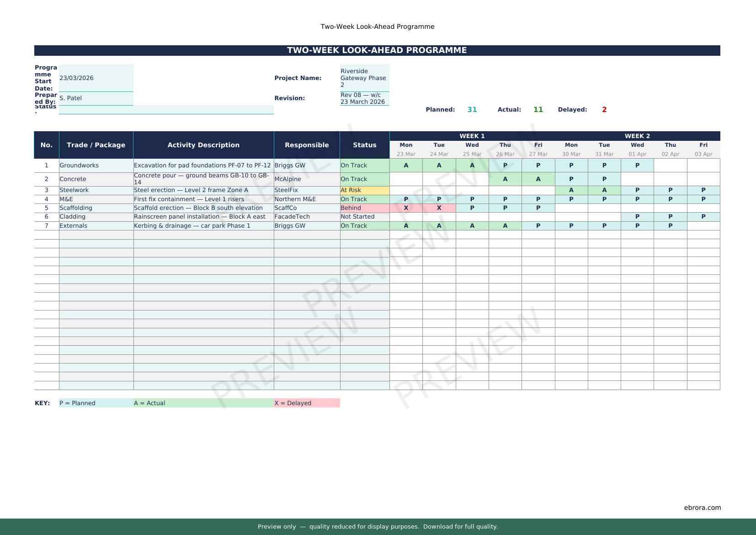Select the Revision field showing Rev 08
This screenshot has width=756, height=535.
click(x=364, y=98)
